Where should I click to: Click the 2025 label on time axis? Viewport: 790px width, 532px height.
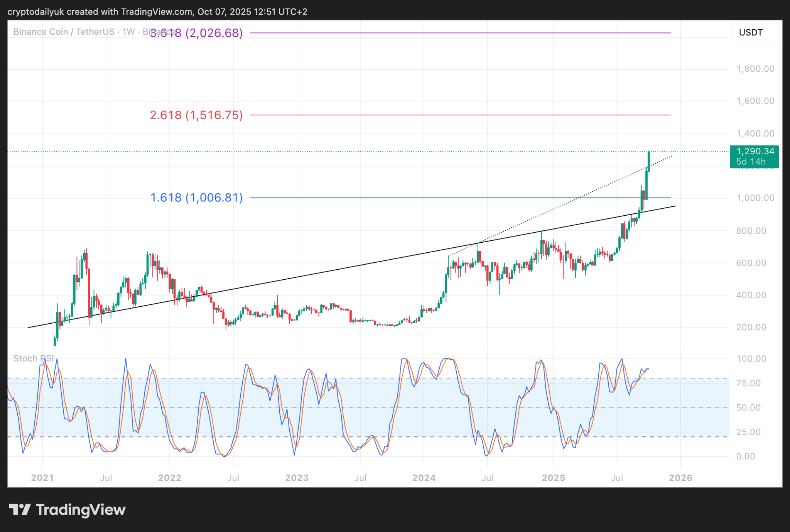pos(553,478)
